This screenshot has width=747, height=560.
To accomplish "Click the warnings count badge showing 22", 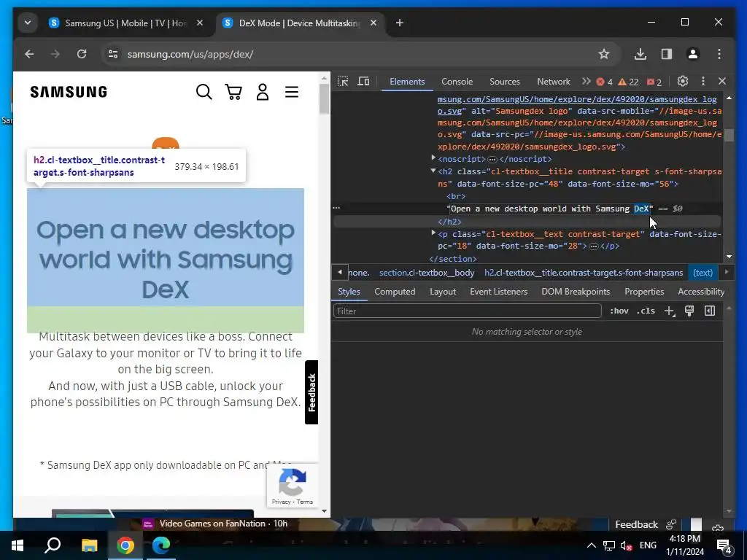I will [628, 82].
